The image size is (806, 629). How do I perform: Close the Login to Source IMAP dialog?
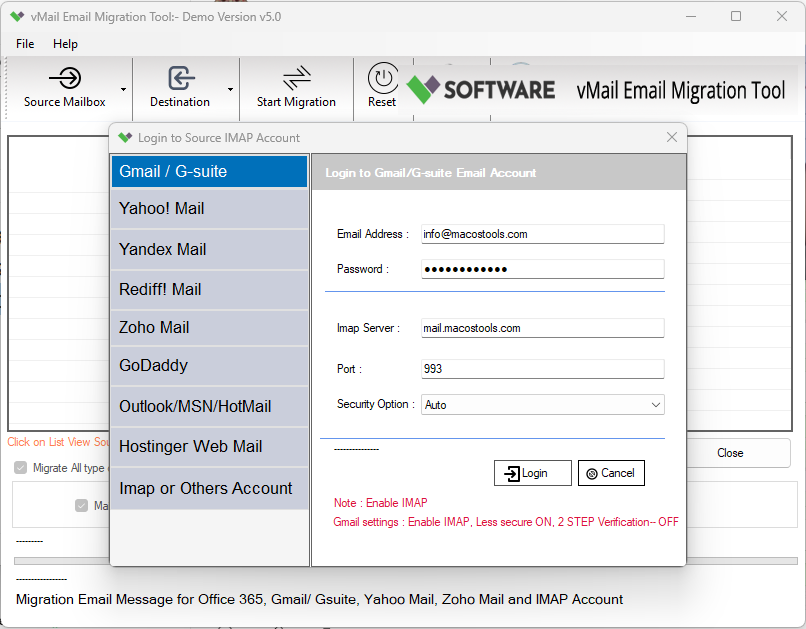tap(671, 137)
